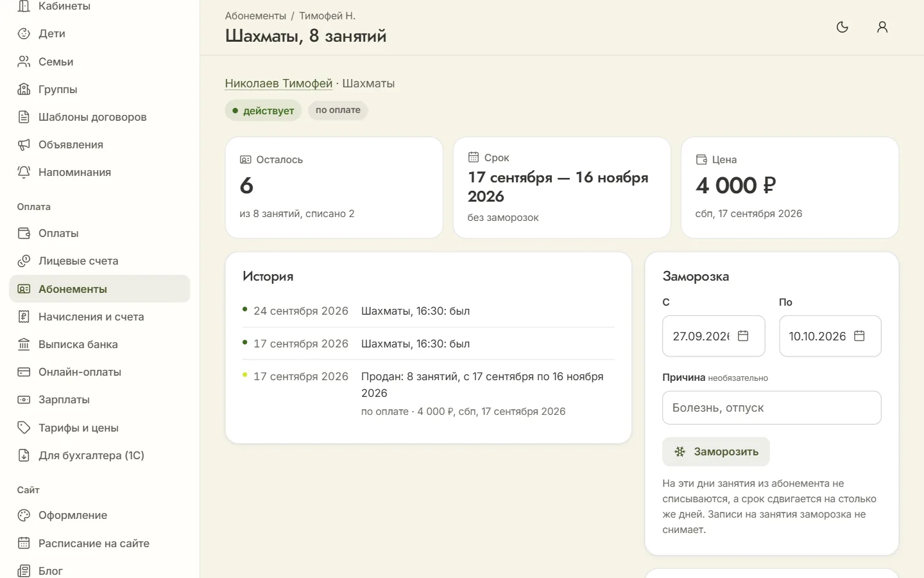This screenshot has width=924, height=578.
Task: Click the Расписание на сайте calendar icon
Action: coord(24,543)
